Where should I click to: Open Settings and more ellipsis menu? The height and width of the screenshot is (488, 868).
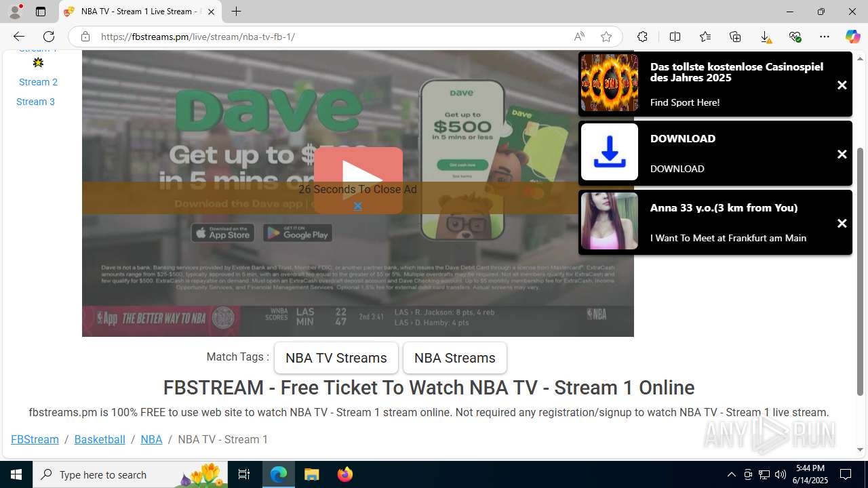click(825, 37)
